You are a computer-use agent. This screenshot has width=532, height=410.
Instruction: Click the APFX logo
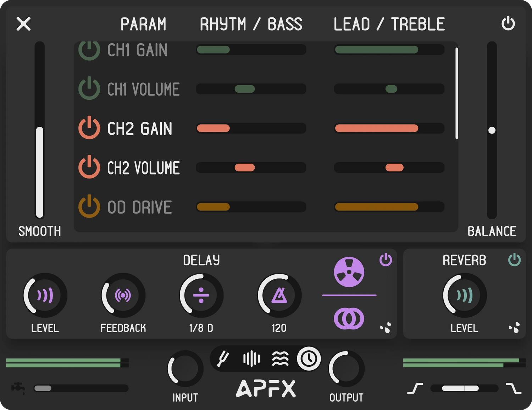point(266,388)
